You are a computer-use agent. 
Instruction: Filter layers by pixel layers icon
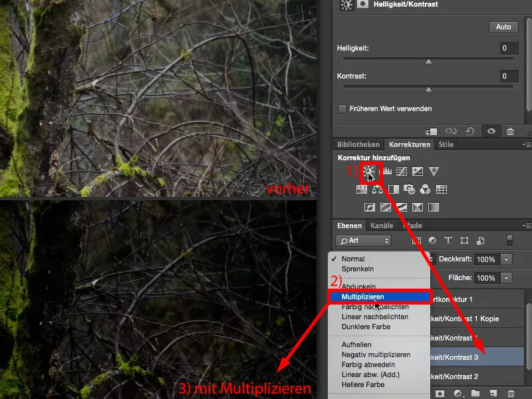[x=416, y=240]
